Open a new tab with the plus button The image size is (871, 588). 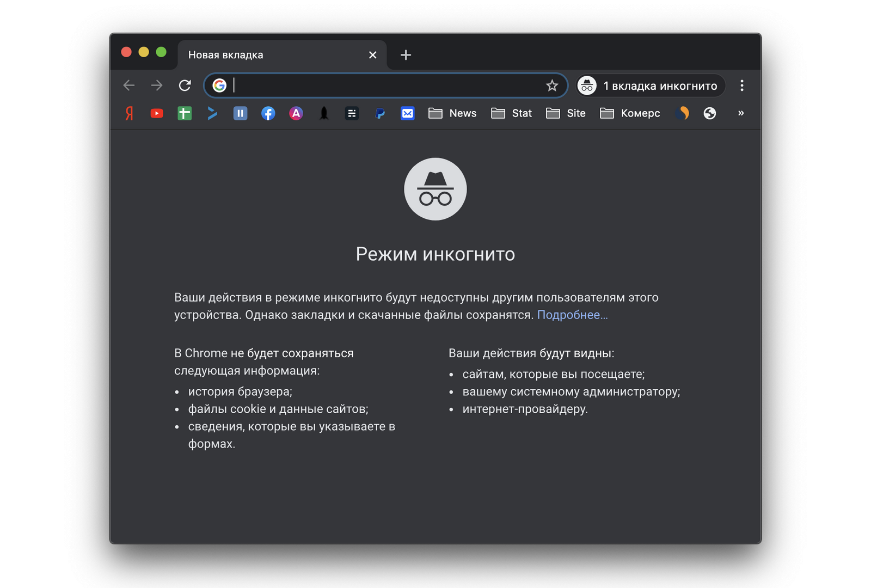coord(406,55)
